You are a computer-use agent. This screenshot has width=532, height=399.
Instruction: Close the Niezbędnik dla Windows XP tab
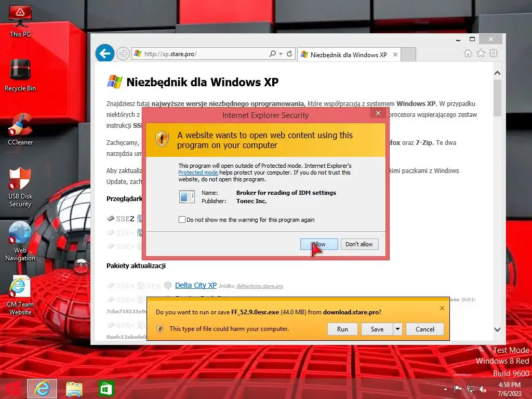pos(395,55)
